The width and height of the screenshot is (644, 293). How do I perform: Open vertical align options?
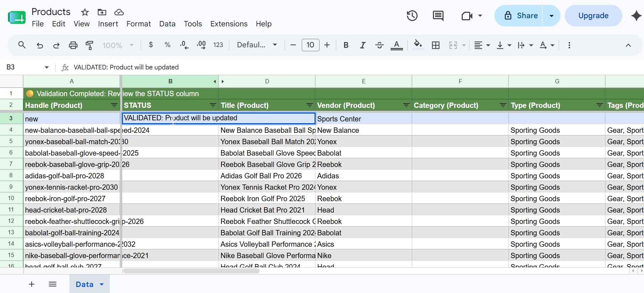[x=504, y=45]
